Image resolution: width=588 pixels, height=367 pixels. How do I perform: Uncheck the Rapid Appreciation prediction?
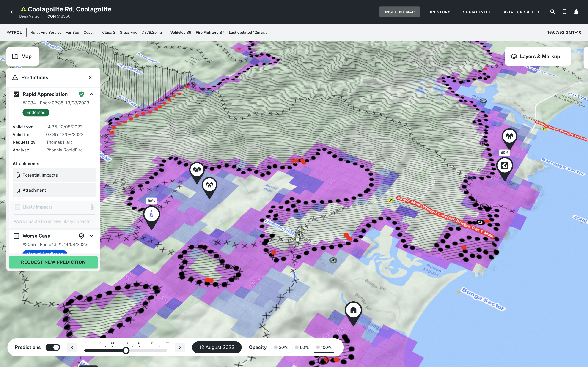click(16, 94)
